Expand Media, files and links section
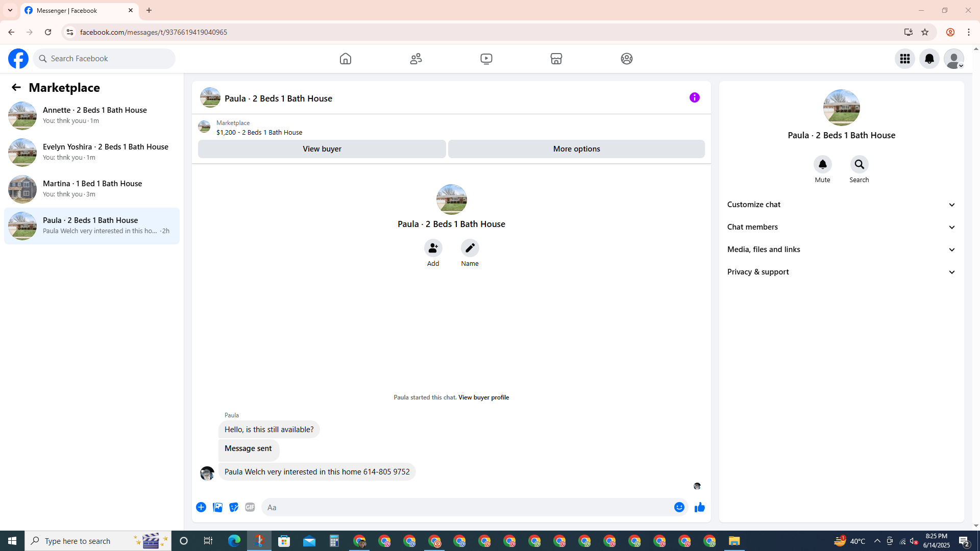 pos(841,249)
